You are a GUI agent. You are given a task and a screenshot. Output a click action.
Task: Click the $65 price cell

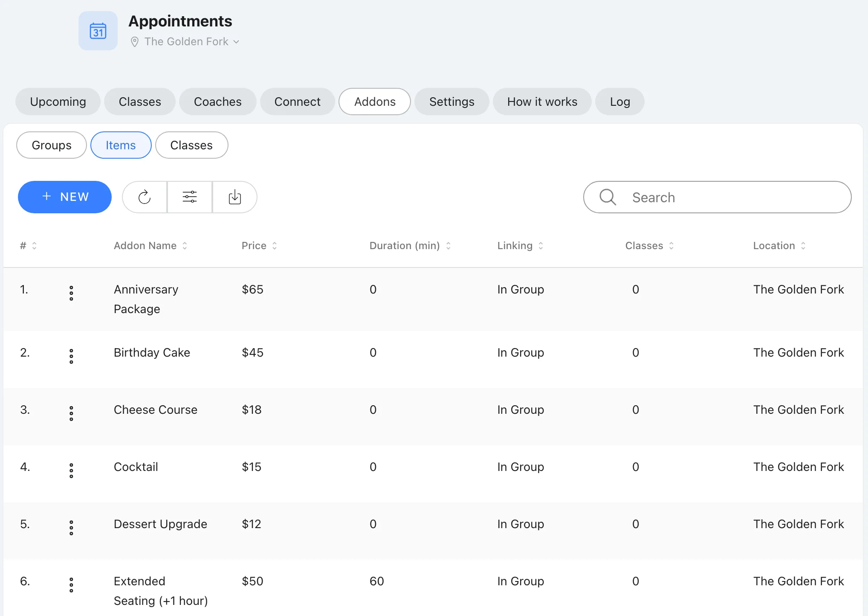coord(252,289)
